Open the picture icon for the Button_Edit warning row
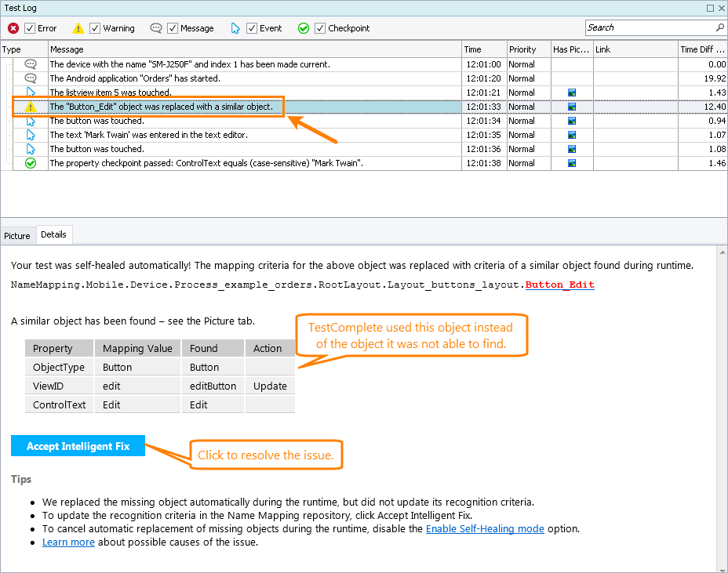 pyautogui.click(x=572, y=107)
